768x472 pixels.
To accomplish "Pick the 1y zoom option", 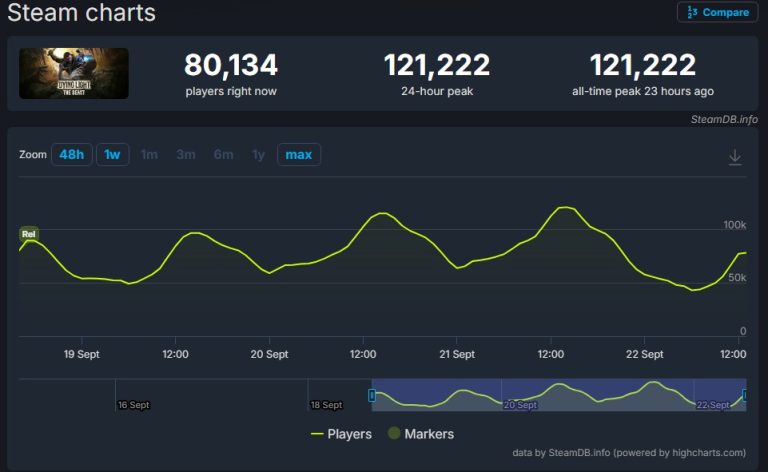I will [258, 155].
